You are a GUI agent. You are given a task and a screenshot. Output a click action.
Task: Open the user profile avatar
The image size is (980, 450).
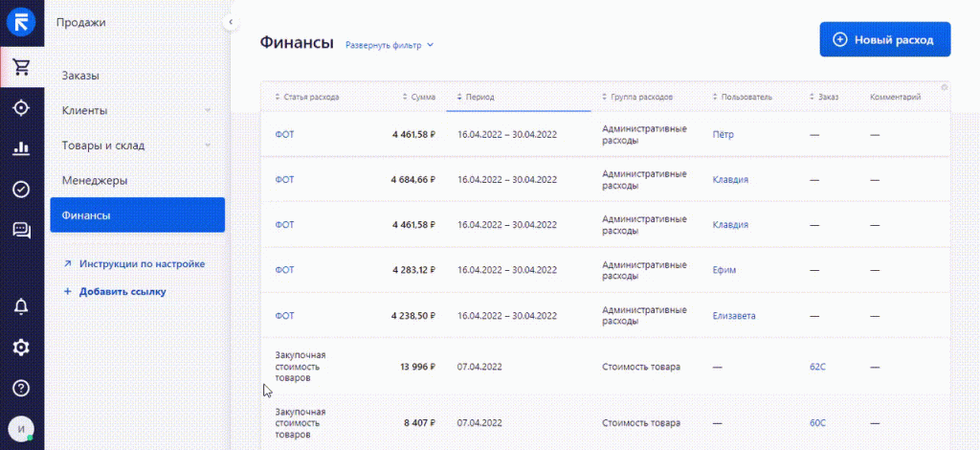pyautogui.click(x=21, y=428)
